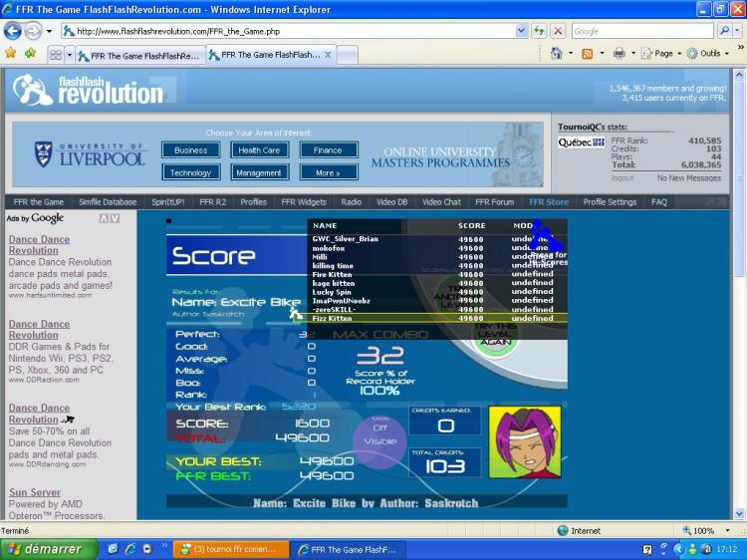
Task: Click the Show Desktop quick launch icon
Action: tap(113, 549)
